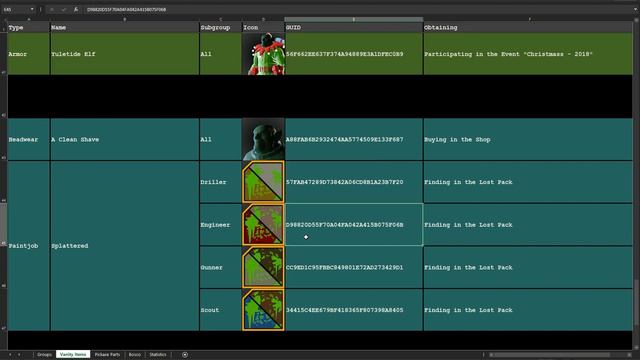Screen dimensions: 640x360
Task: Select the 'A Clean Shave' name cell
Action: pyautogui.click(x=124, y=139)
